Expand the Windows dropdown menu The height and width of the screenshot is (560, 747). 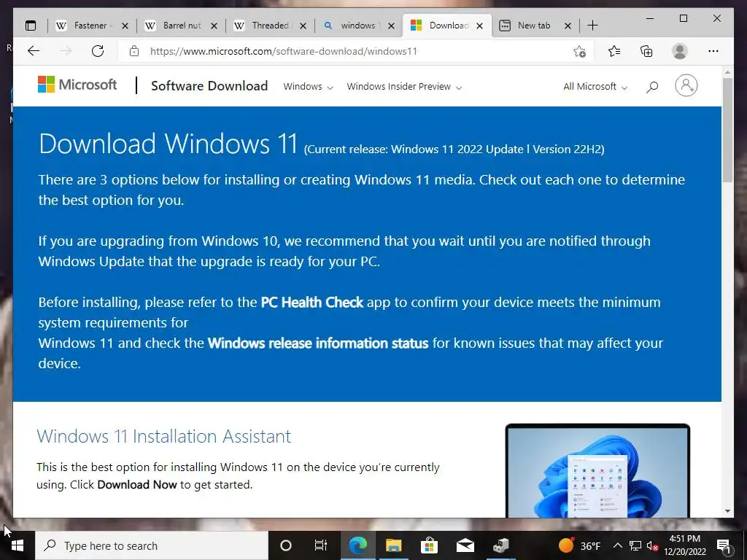click(308, 87)
